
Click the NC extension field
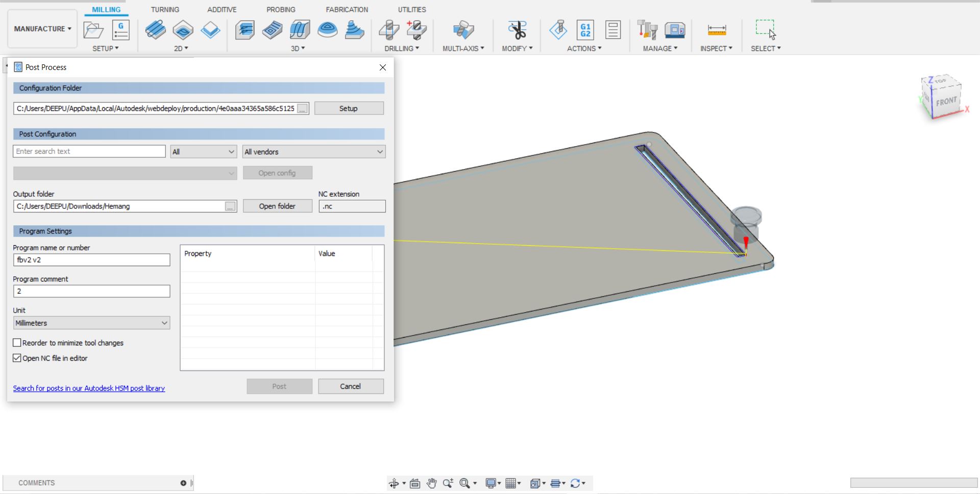click(x=352, y=206)
